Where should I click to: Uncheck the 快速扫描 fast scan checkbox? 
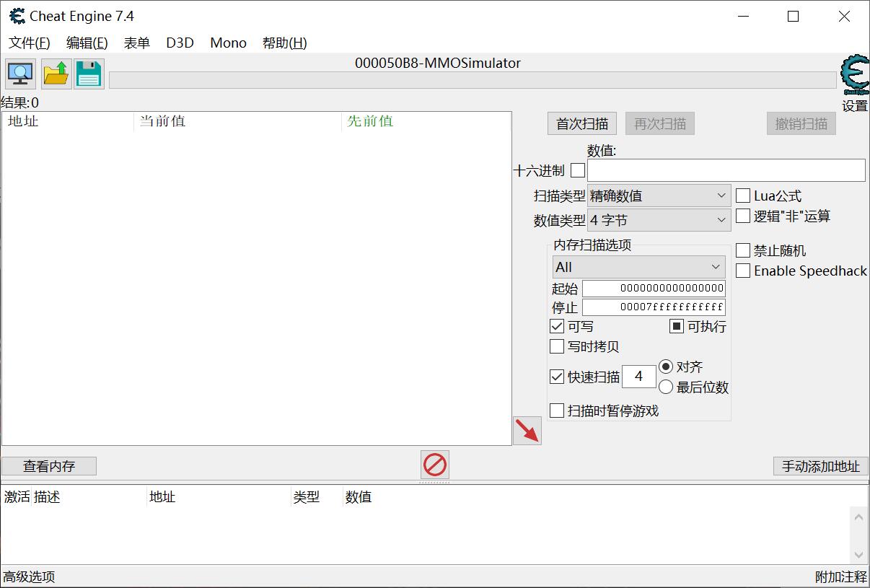click(557, 377)
